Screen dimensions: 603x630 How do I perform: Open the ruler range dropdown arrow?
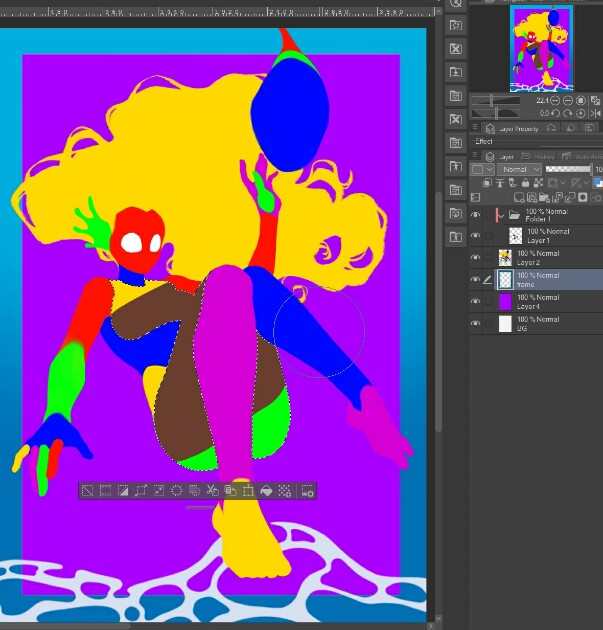[x=587, y=183]
